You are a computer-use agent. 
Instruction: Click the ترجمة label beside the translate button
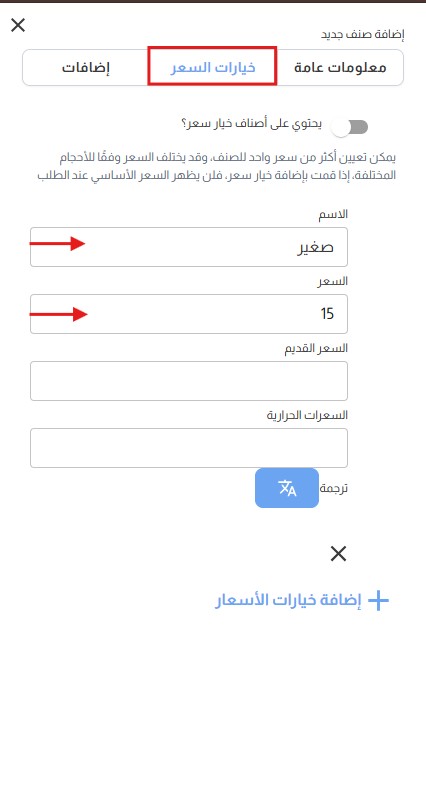pos(334,488)
